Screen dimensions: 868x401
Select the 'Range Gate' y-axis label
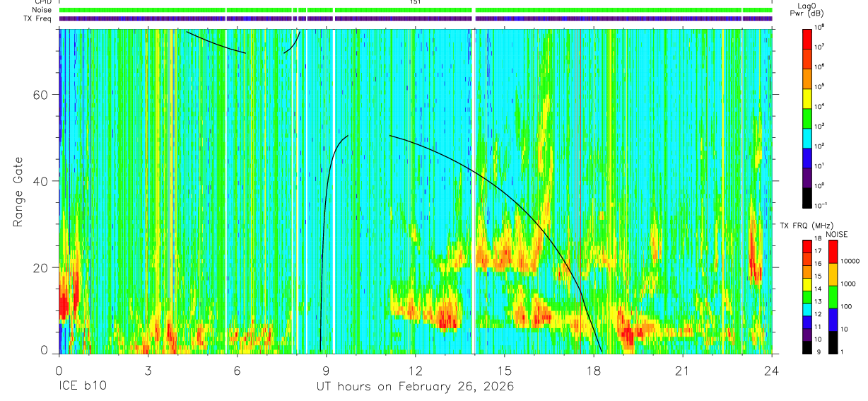[x=18, y=192]
